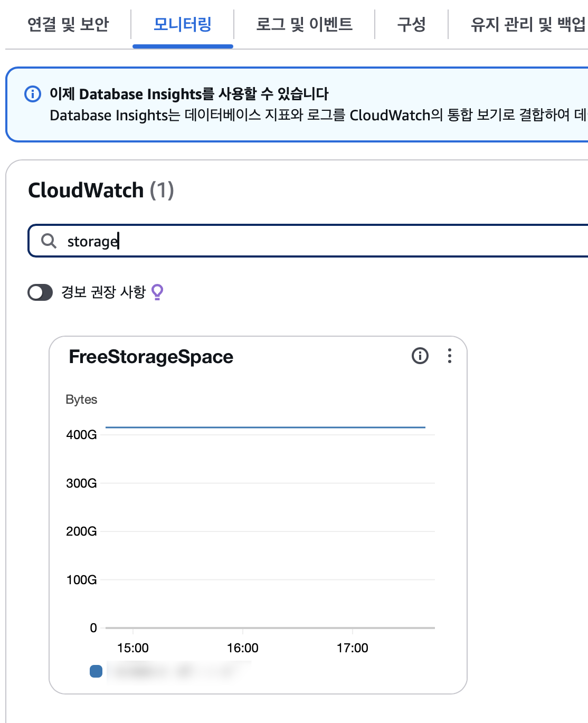This screenshot has width=588, height=723.
Task: Click the Database Insights banner heading
Action: tap(189, 94)
